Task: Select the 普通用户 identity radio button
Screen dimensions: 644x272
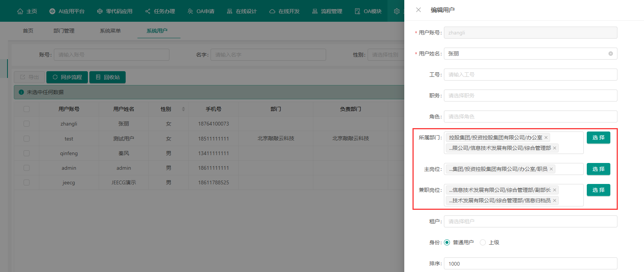Action: point(447,242)
